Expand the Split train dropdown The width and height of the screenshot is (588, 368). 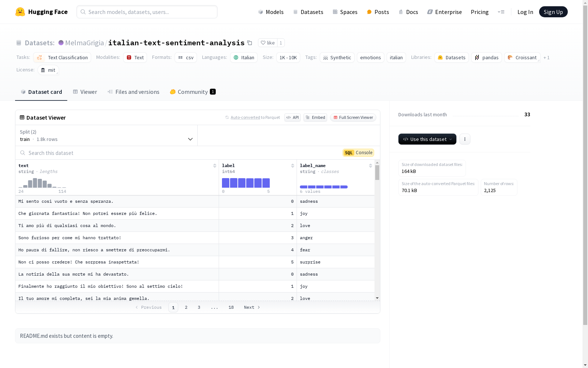point(107,135)
